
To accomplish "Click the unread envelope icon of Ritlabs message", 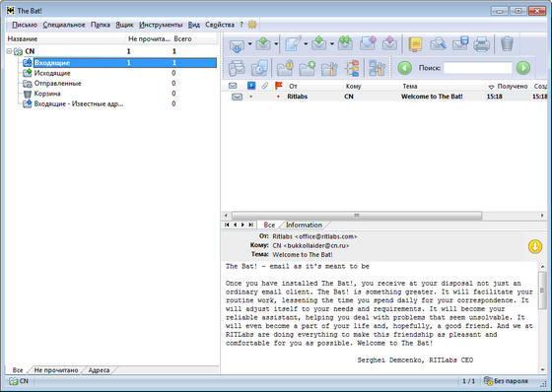I will (237, 97).
